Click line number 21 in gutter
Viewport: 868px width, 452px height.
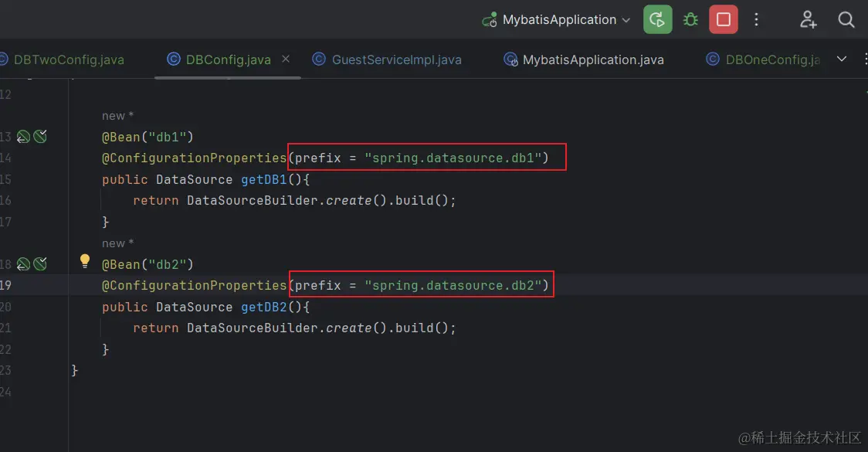5,328
